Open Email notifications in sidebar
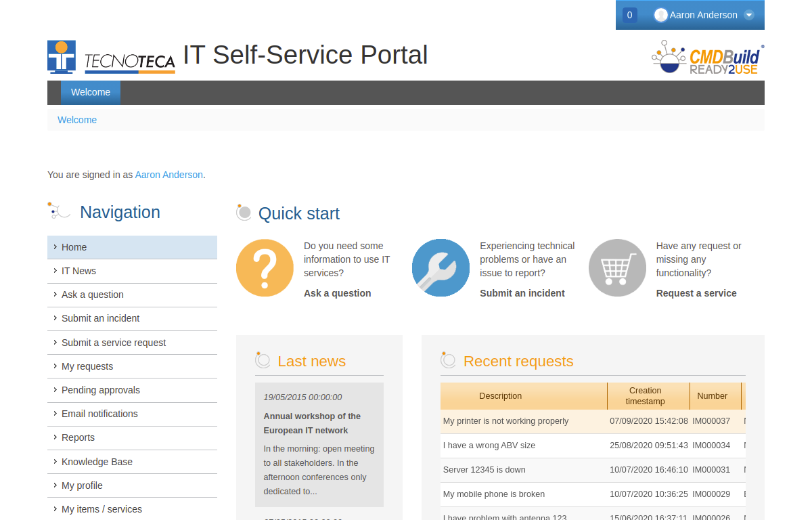Screen dimensions: 812x520 pyautogui.click(x=99, y=414)
